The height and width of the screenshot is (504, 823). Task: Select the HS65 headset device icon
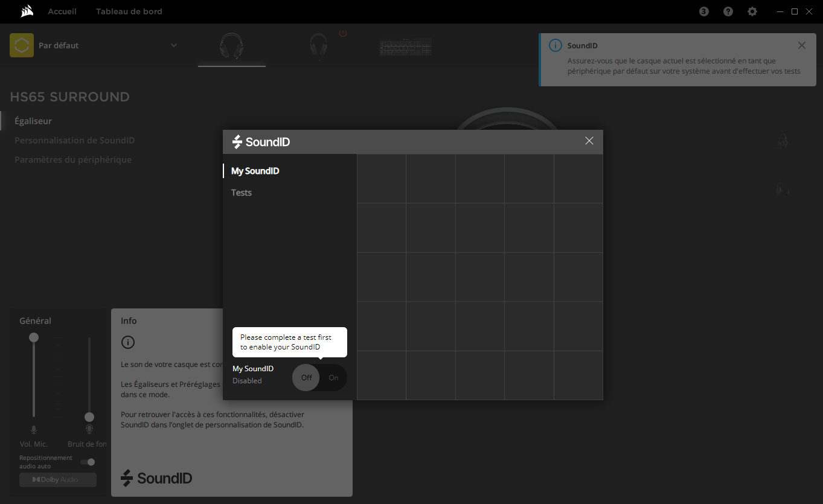(x=231, y=46)
